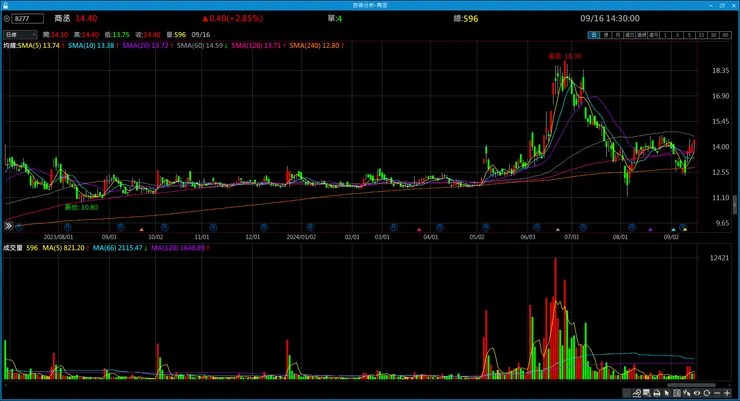The width and height of the screenshot is (740, 401).
Task: Click the SMA(20) 13.72 legend label
Action: point(145,45)
